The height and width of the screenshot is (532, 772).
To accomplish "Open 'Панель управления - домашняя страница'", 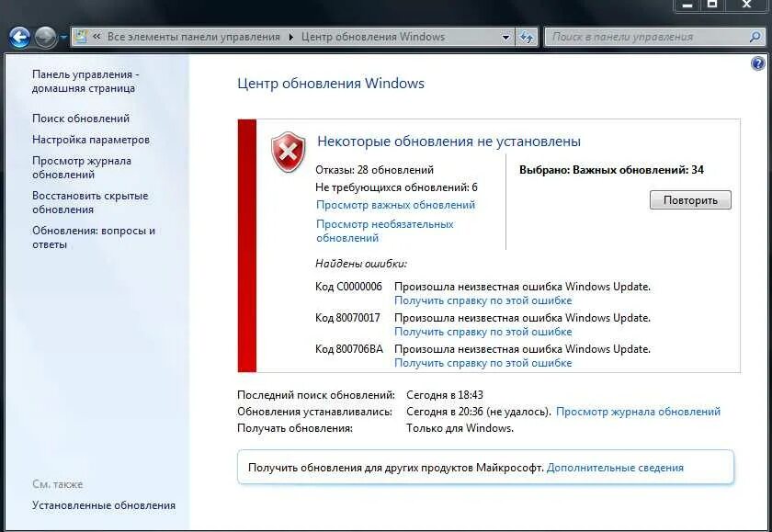I will pyautogui.click(x=85, y=81).
